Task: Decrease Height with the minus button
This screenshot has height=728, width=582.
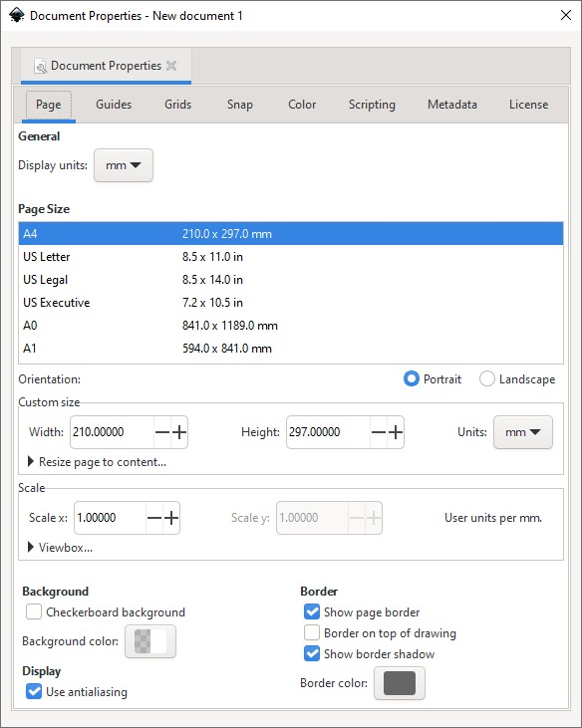Action: click(379, 432)
